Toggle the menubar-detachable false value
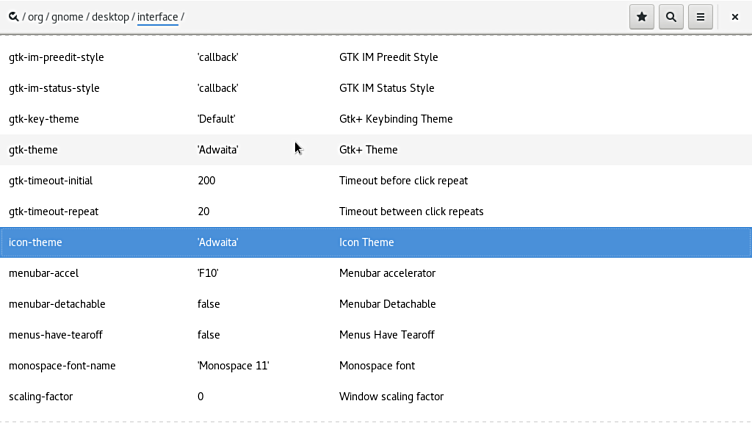 208,304
